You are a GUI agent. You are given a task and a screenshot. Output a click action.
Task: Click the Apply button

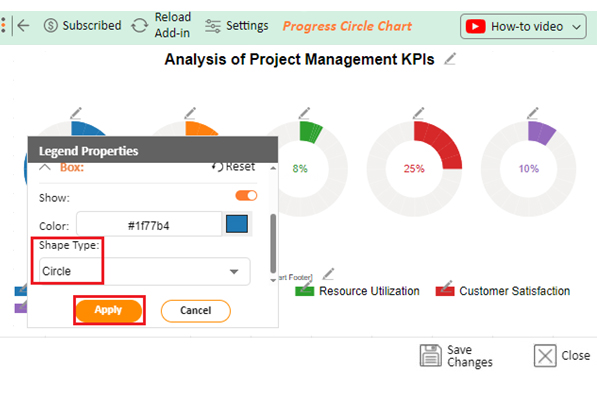pyautogui.click(x=109, y=310)
